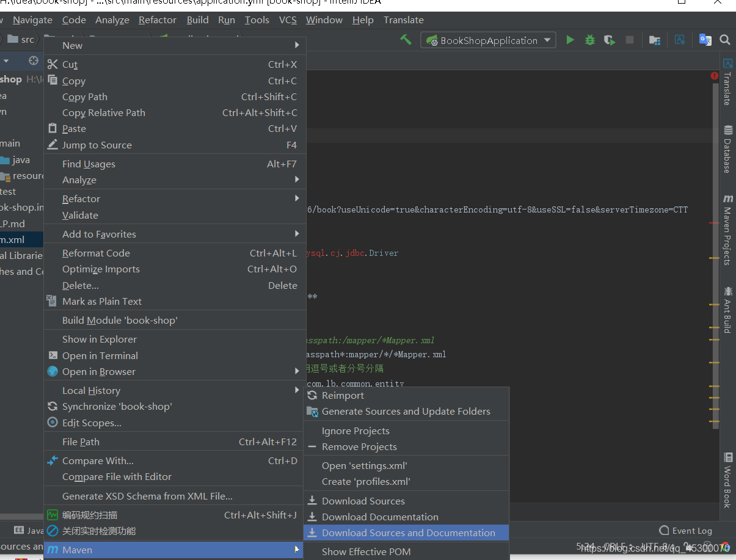The image size is (736, 560).
Task: Run BookShopApplication with the green play icon
Action: (x=570, y=39)
